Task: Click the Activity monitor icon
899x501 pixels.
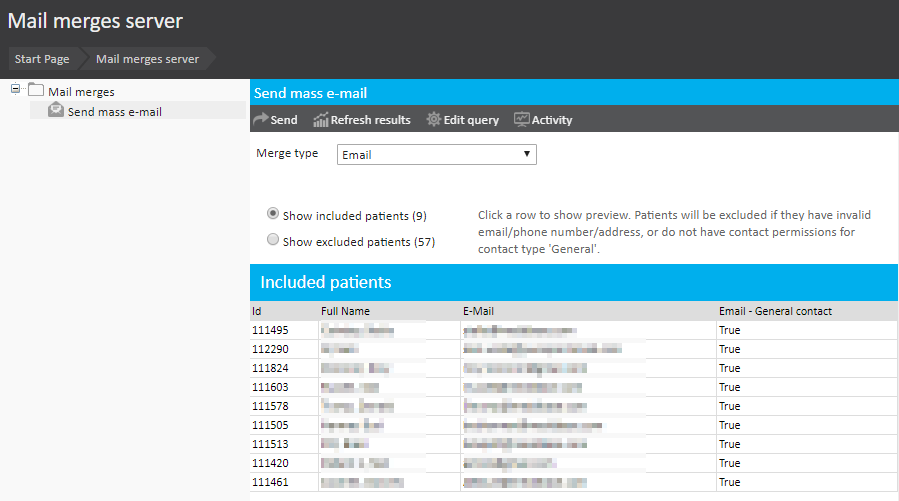Action: [x=521, y=120]
